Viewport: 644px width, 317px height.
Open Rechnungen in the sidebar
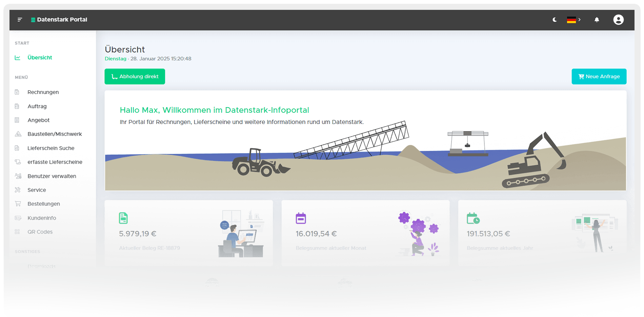point(43,92)
